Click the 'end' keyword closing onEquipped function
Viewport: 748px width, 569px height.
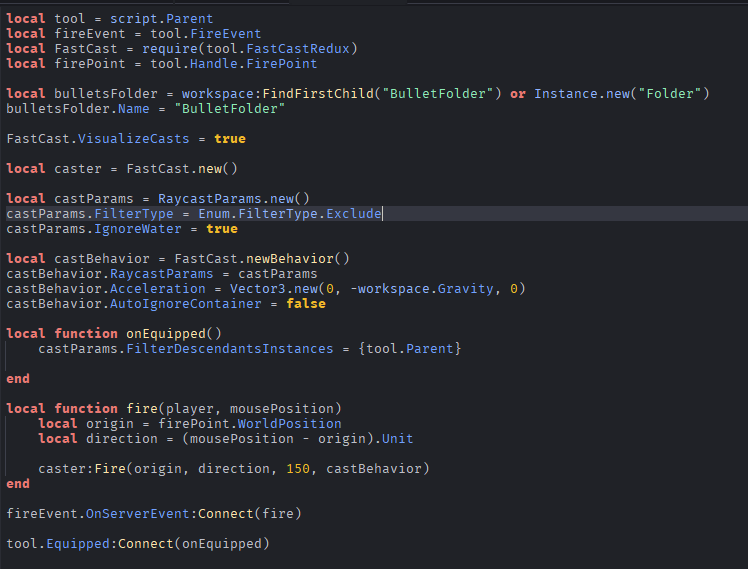(18, 379)
